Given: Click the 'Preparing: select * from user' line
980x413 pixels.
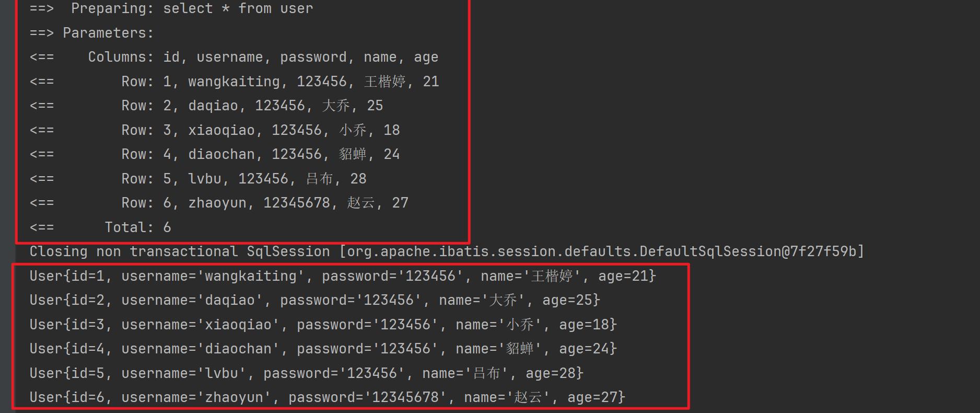Looking at the screenshot, I should pos(191,9).
